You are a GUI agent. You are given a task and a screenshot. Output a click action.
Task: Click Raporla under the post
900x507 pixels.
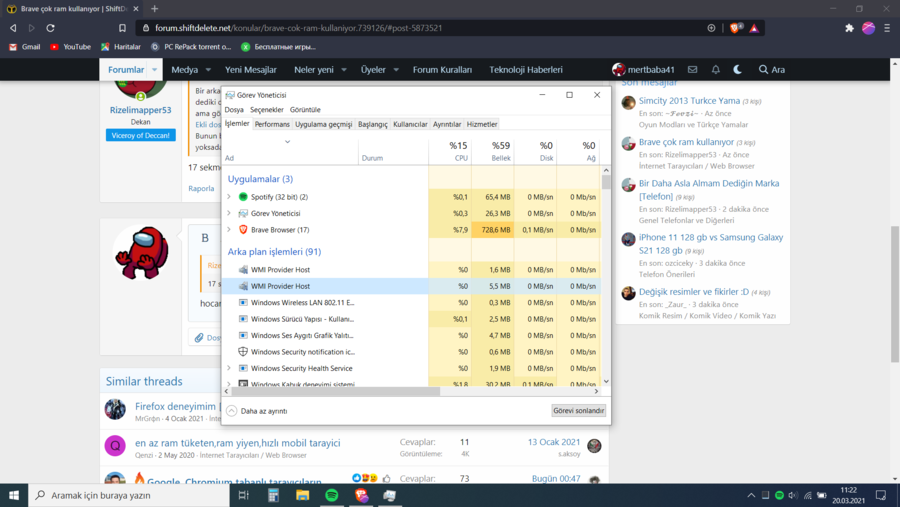coord(201,188)
